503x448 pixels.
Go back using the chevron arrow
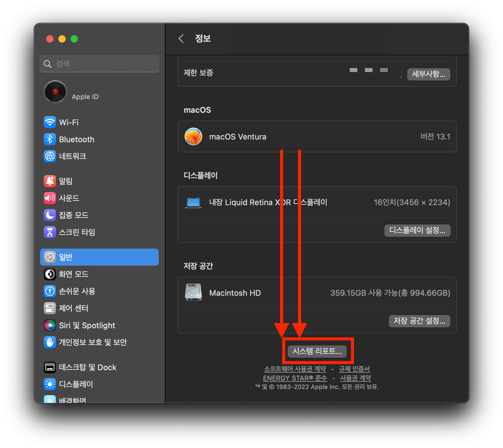181,39
